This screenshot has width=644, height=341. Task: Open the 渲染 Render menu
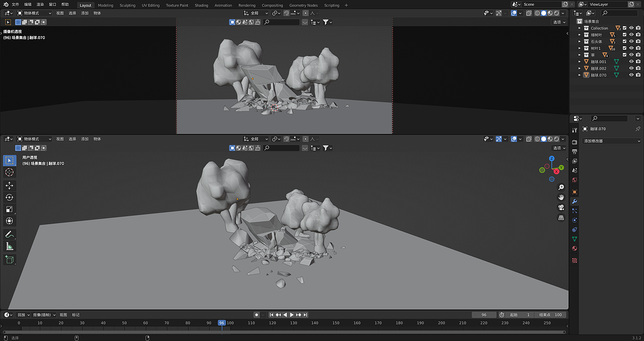[x=40, y=5]
